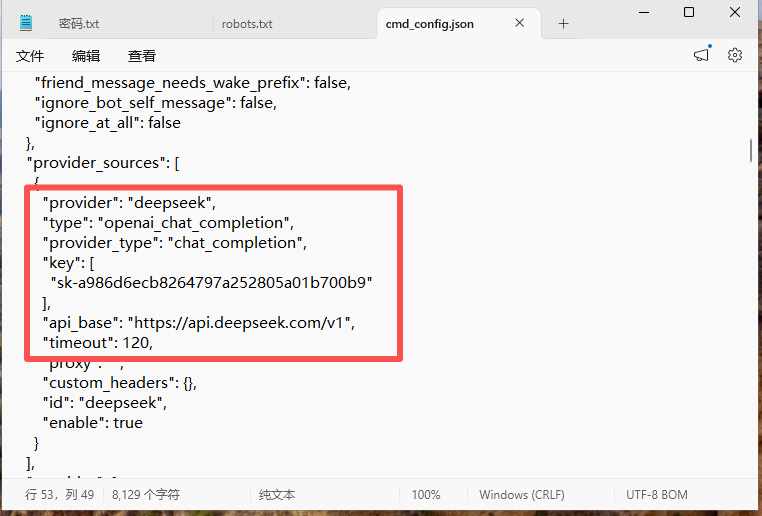The width and height of the screenshot is (762, 516).
Task: Click the "enable": true line
Action: [x=93, y=423]
